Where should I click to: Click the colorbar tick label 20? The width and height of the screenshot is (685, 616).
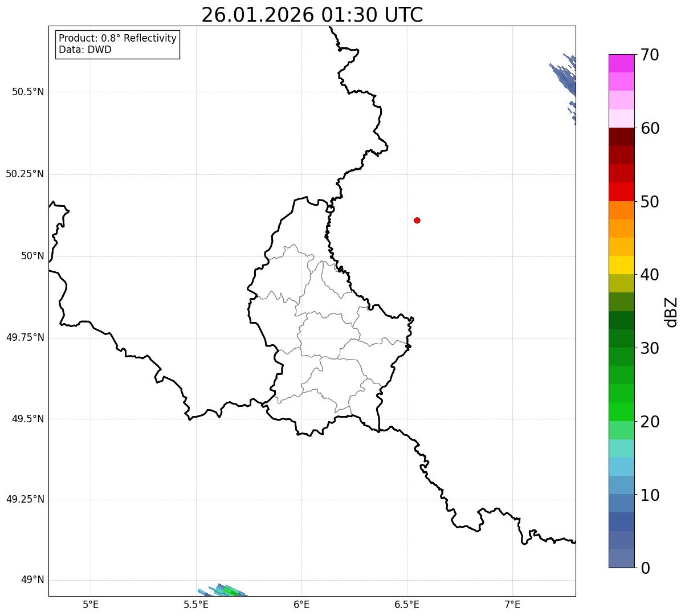click(x=650, y=422)
